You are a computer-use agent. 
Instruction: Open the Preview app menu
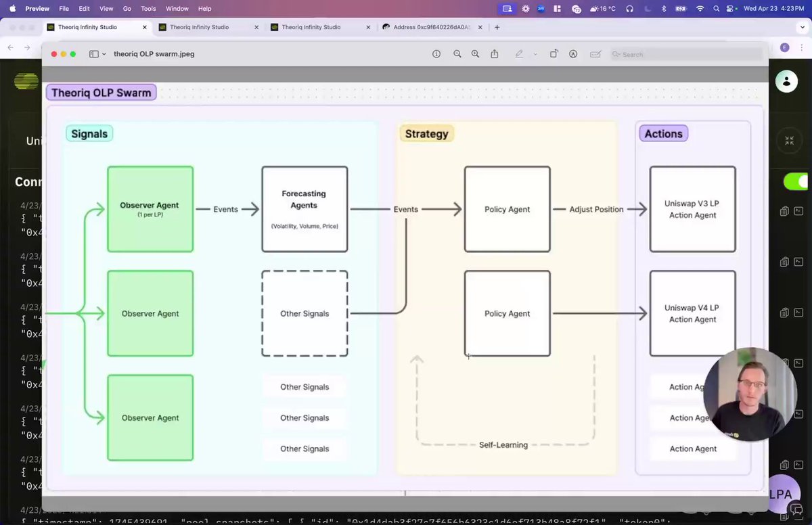[37, 9]
